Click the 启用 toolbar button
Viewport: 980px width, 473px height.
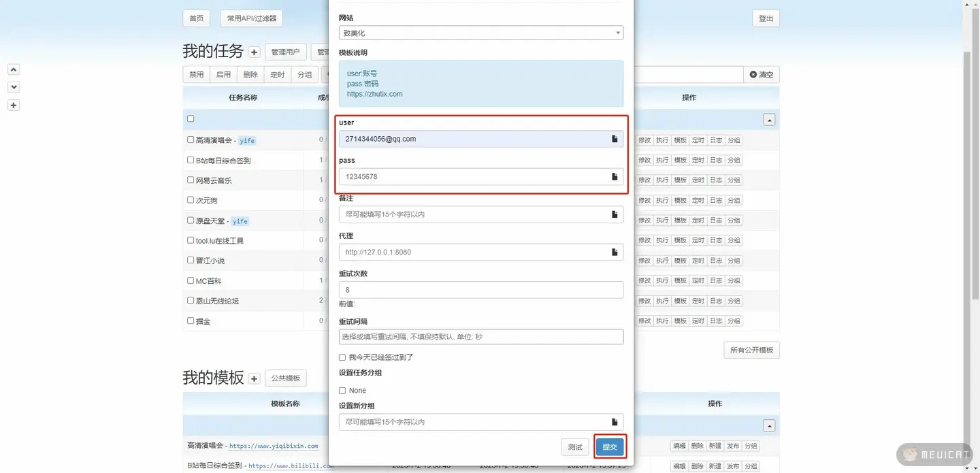[224, 74]
